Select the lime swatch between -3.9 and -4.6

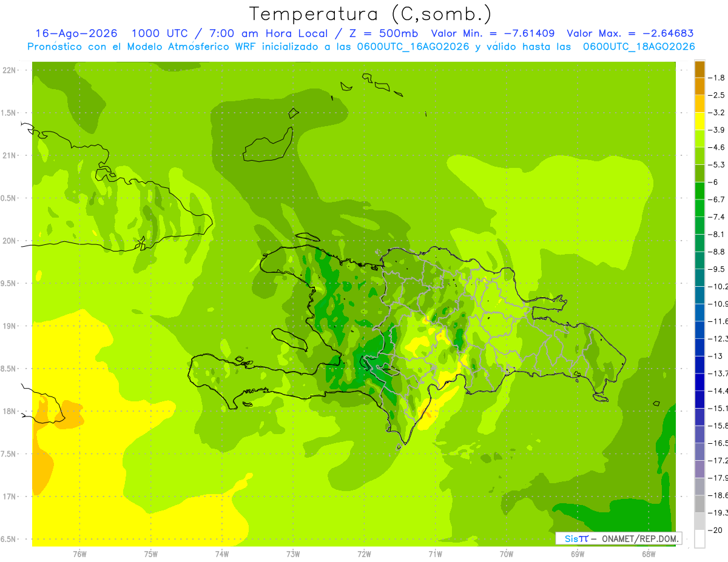tap(699, 139)
